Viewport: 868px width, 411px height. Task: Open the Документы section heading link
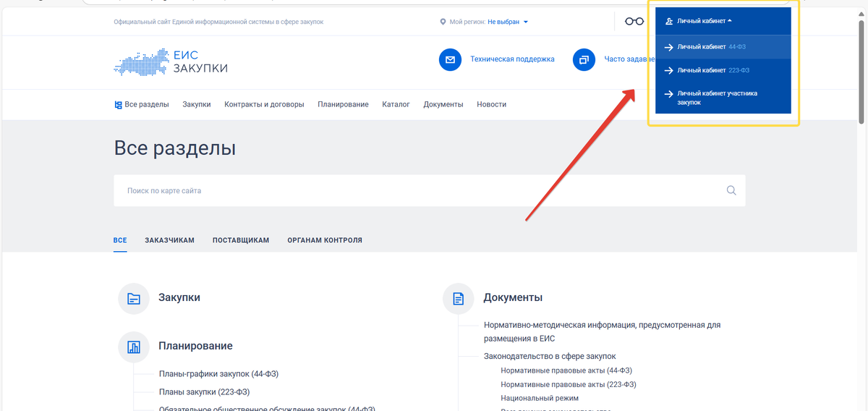(x=513, y=297)
